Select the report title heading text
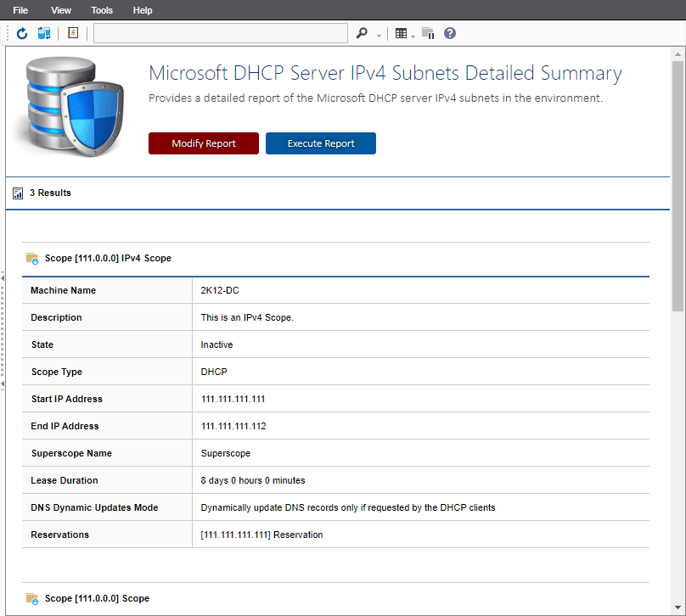The width and height of the screenshot is (686, 616). (385, 73)
